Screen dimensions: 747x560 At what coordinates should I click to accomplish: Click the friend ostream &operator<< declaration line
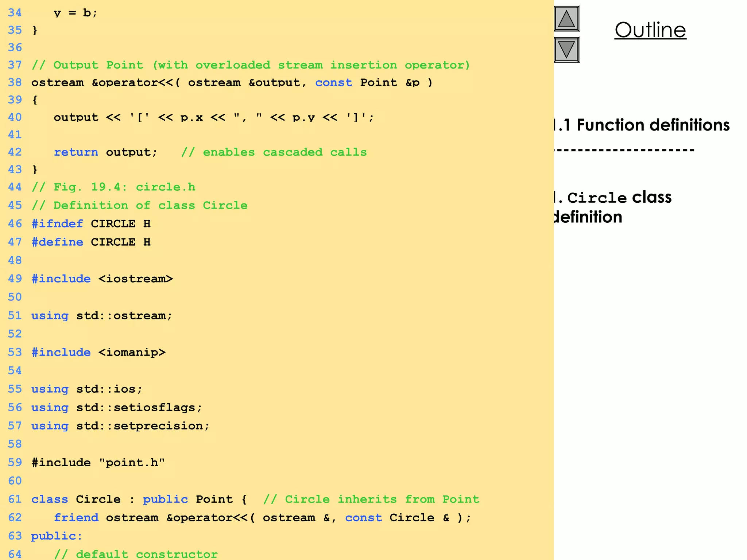click(263, 518)
